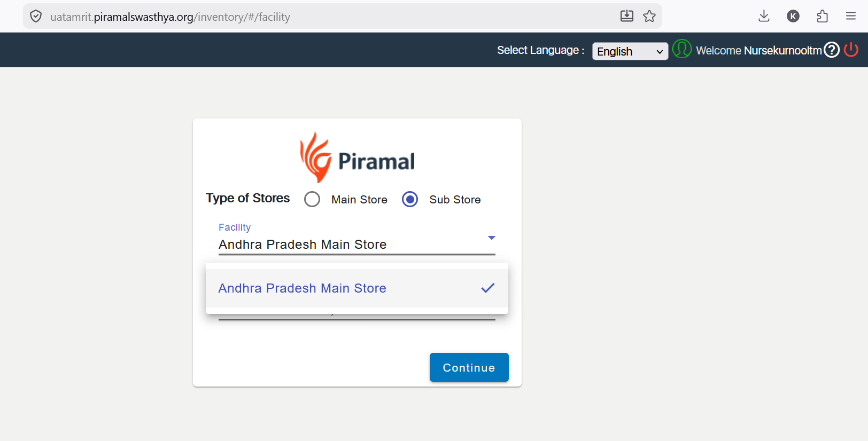This screenshot has height=441, width=868.
Task: Click the power logout icon
Action: pos(851,50)
